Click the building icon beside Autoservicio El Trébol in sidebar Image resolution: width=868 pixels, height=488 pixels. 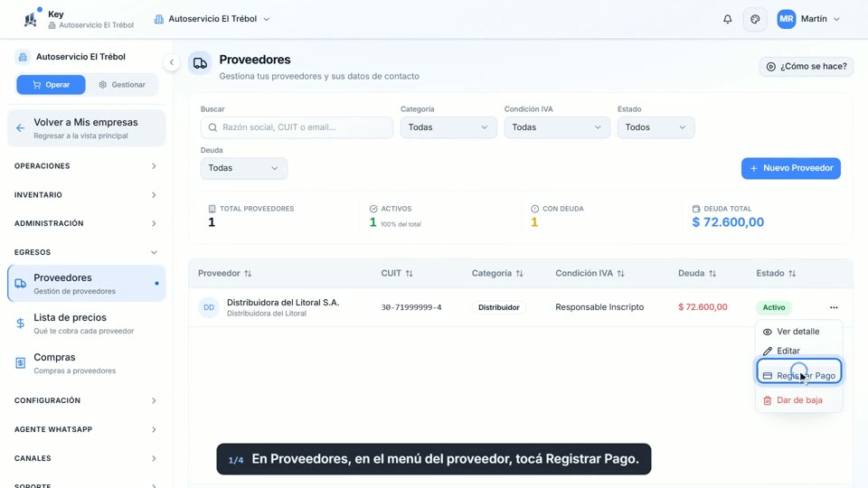[23, 56]
